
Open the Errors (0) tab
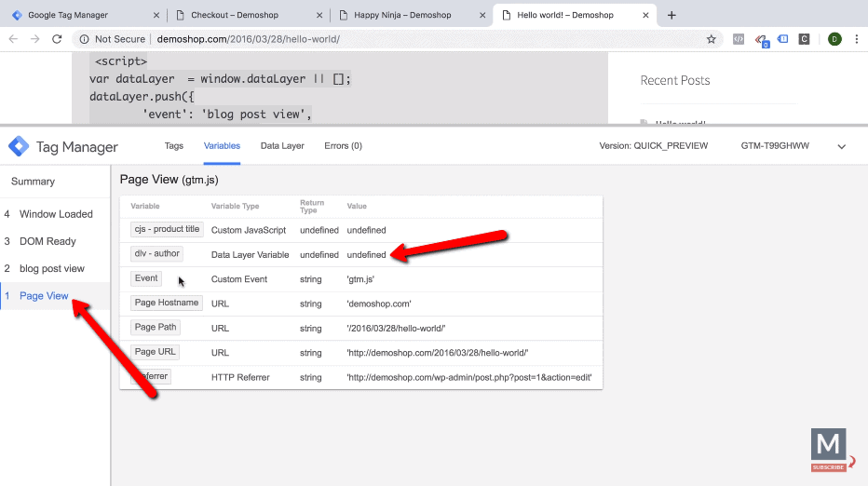tap(344, 146)
